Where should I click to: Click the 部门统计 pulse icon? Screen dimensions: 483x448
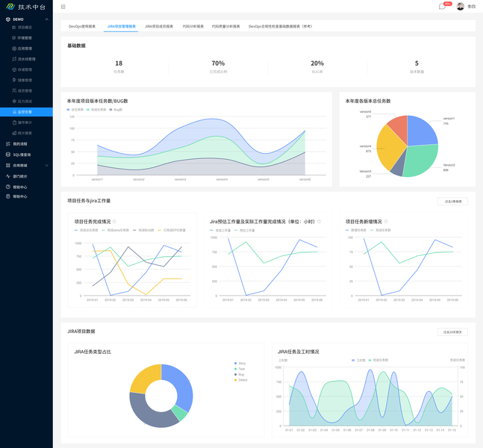8,176
